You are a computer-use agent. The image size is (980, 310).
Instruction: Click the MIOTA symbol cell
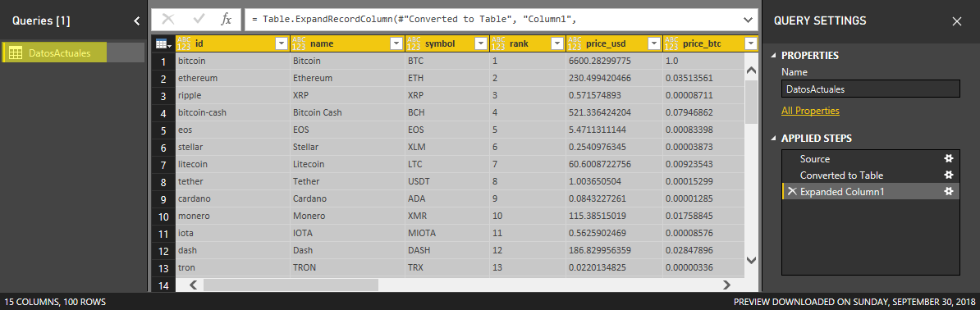(x=446, y=233)
